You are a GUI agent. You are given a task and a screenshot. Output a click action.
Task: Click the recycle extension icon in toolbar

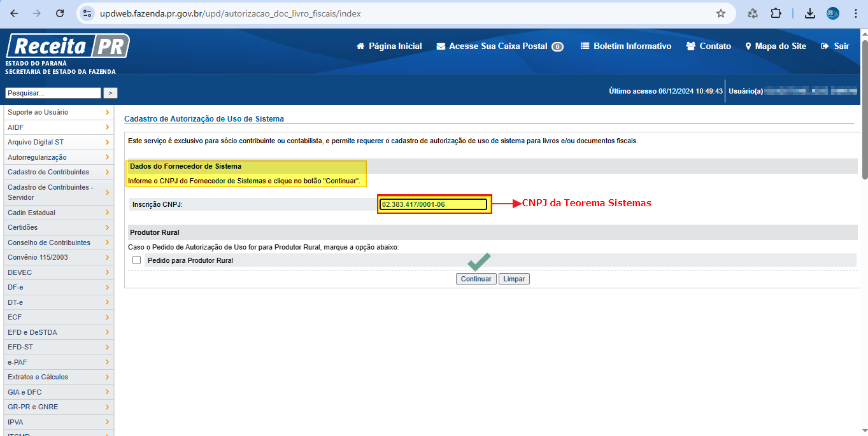click(x=753, y=13)
